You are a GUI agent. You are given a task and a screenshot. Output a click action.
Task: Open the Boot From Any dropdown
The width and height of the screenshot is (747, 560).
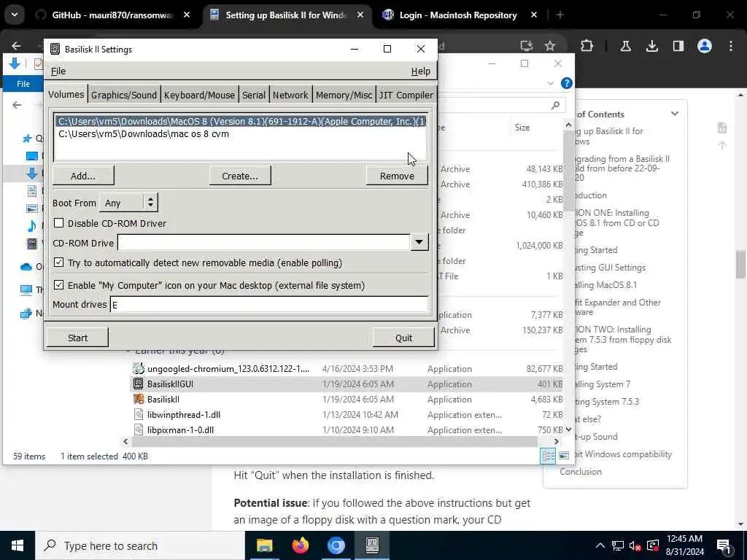128,203
